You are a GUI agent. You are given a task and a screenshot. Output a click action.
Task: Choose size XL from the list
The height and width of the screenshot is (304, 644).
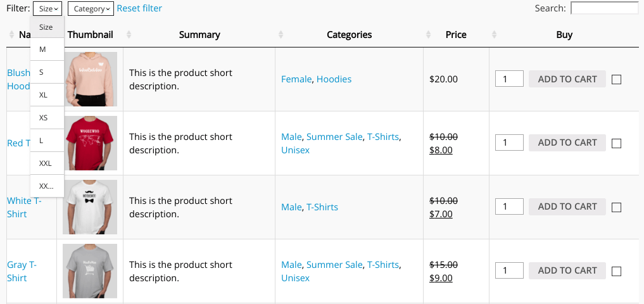[47, 95]
